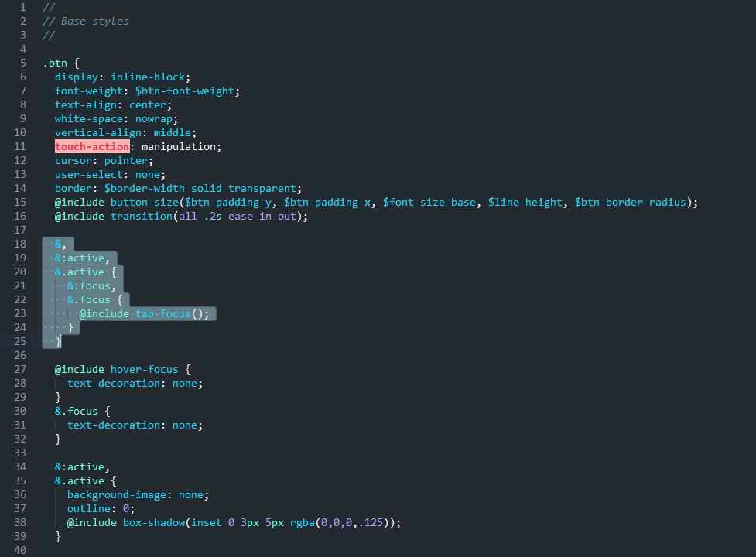Click the ease-in-out transition value

(262, 217)
